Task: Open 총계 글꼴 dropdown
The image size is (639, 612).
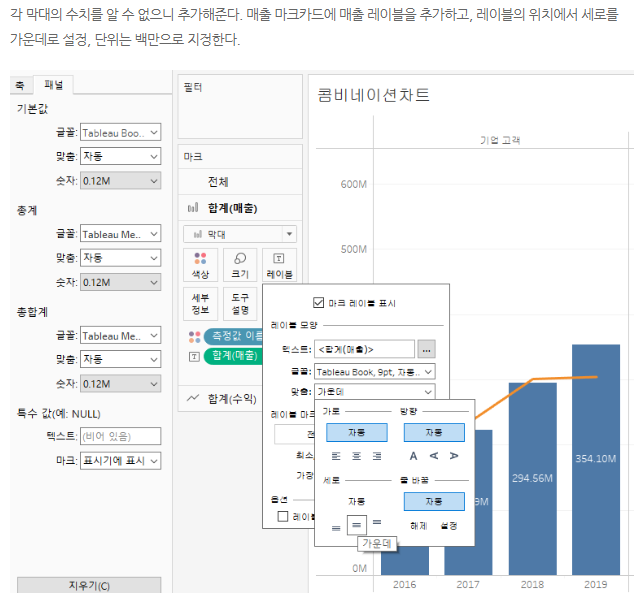Action: 120,234
